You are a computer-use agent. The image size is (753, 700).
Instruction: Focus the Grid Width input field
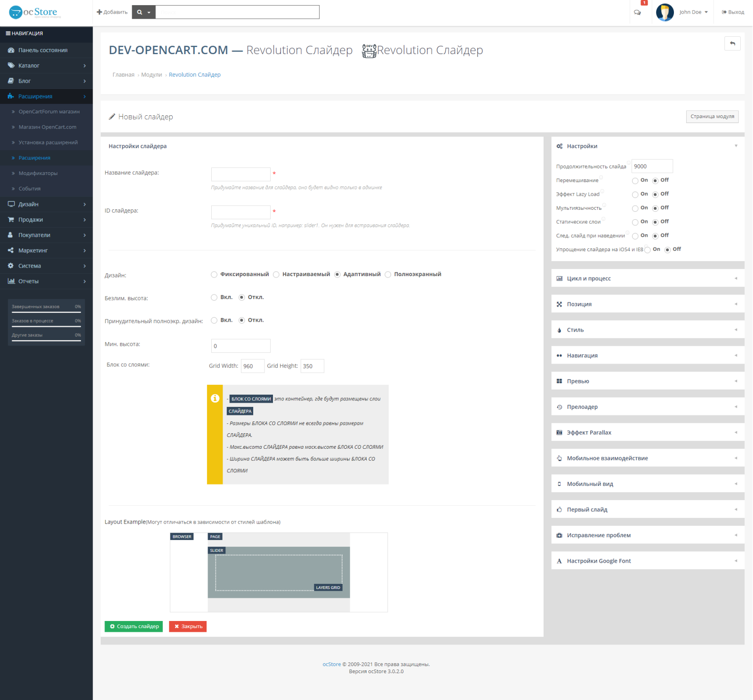[x=252, y=366]
